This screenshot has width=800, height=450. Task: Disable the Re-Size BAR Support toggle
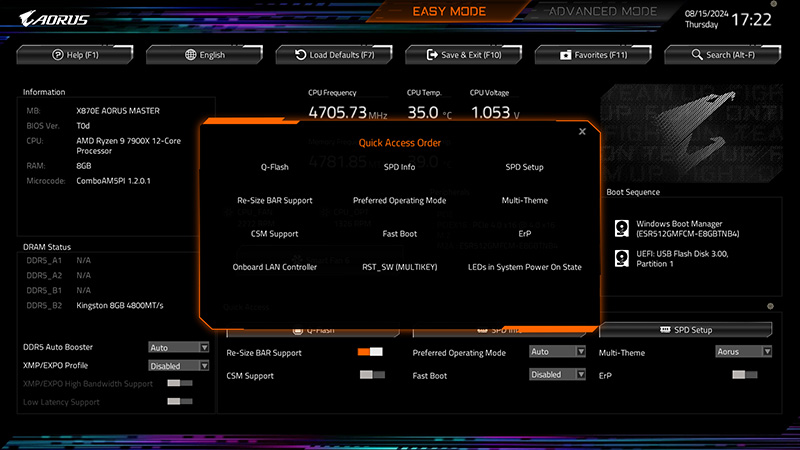click(370, 352)
